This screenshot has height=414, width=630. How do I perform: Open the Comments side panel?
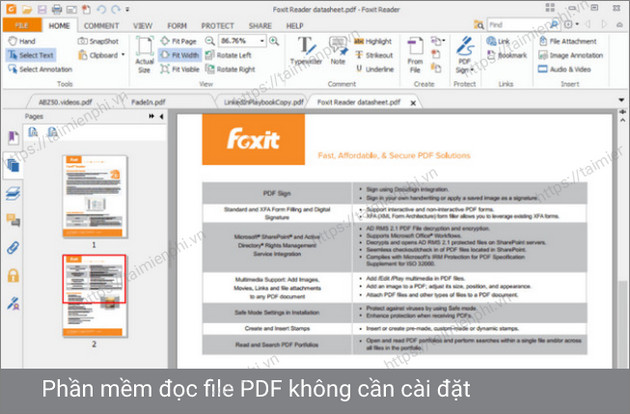(x=13, y=220)
